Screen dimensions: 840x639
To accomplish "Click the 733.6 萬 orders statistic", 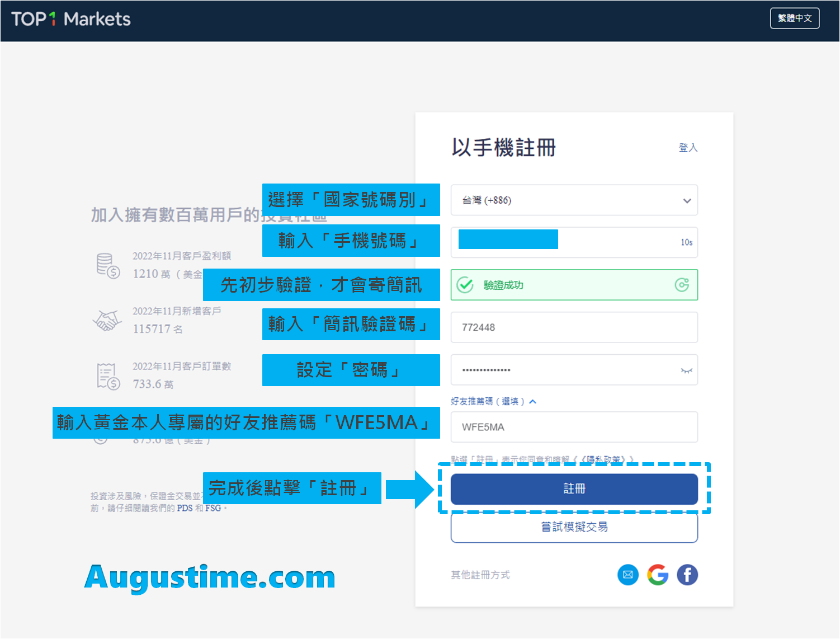I will (x=153, y=384).
